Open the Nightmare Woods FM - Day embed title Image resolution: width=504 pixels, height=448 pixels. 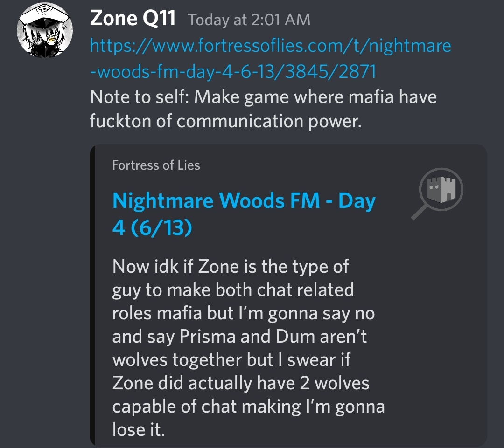244,201
